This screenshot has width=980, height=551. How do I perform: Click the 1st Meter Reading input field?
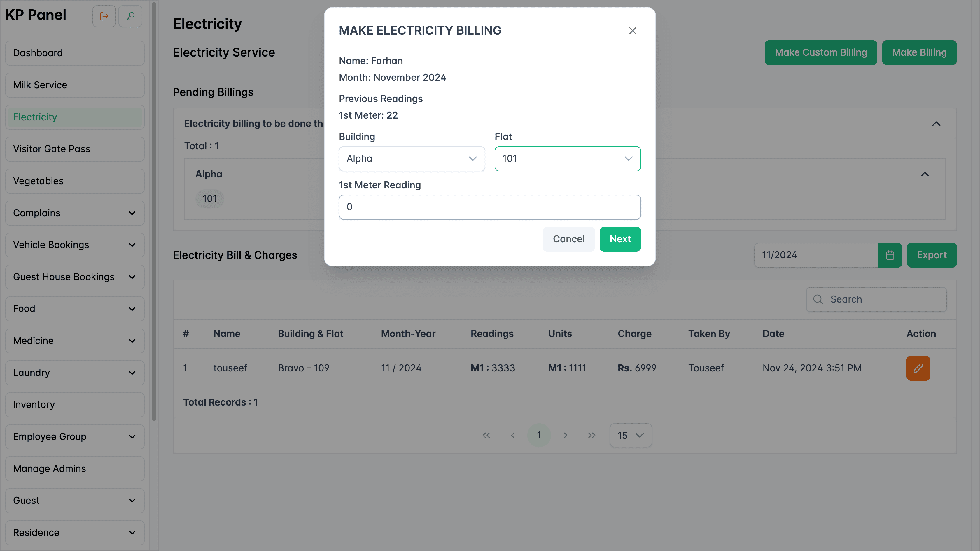[x=490, y=207]
